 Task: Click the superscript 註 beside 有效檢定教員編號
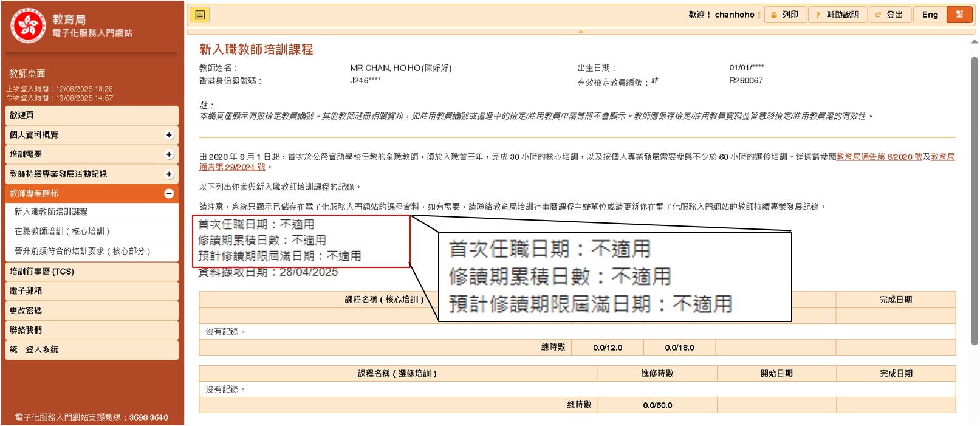(x=654, y=80)
